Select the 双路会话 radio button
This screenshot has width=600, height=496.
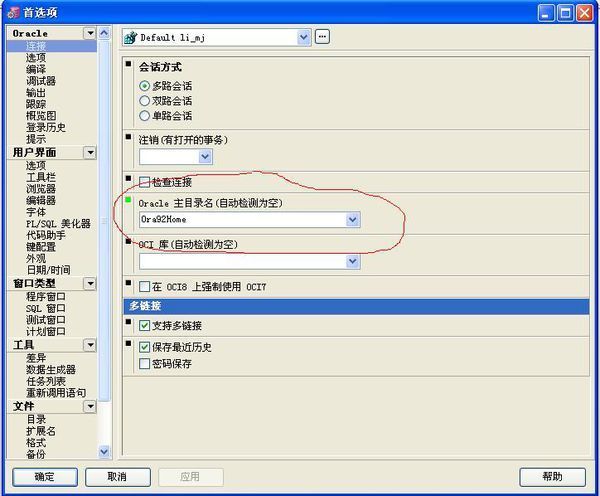tap(144, 101)
